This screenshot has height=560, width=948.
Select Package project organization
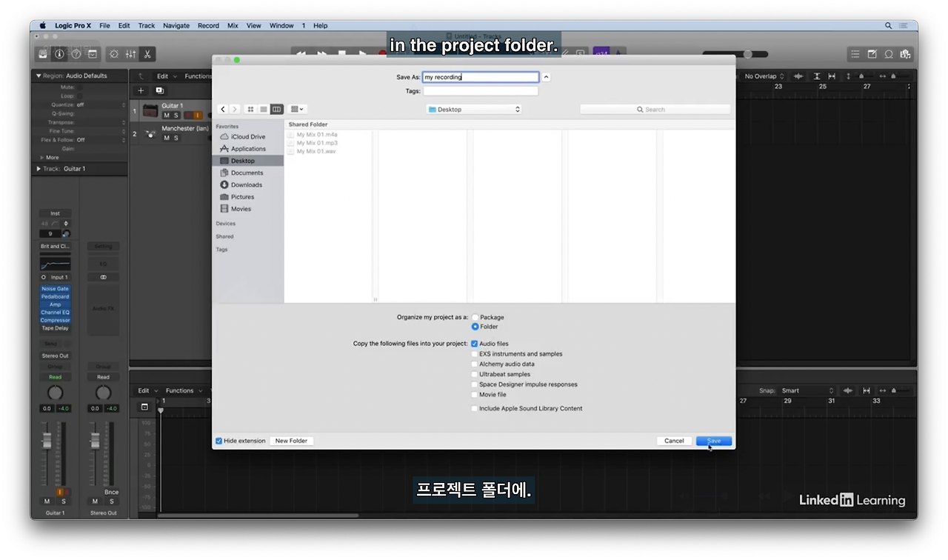(475, 317)
